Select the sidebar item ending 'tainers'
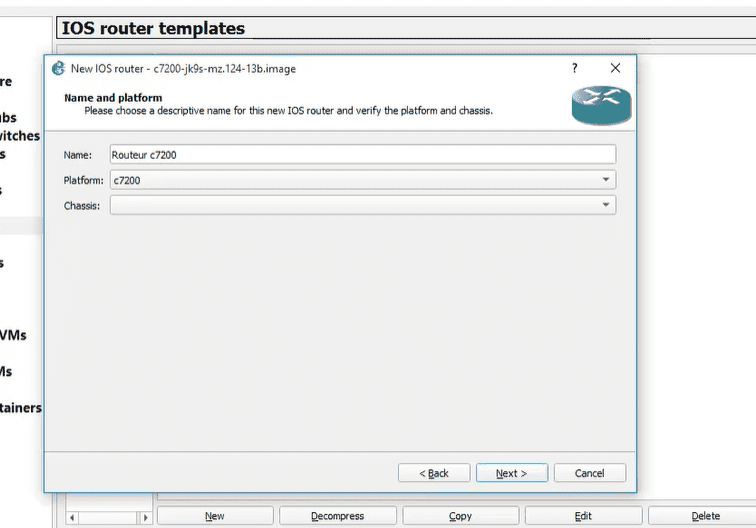The image size is (756, 528). tap(21, 408)
